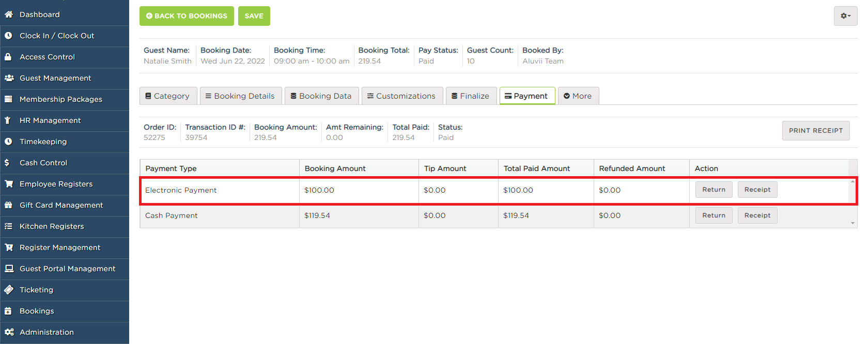
Task: Go to Employee Registers
Action: [65, 184]
